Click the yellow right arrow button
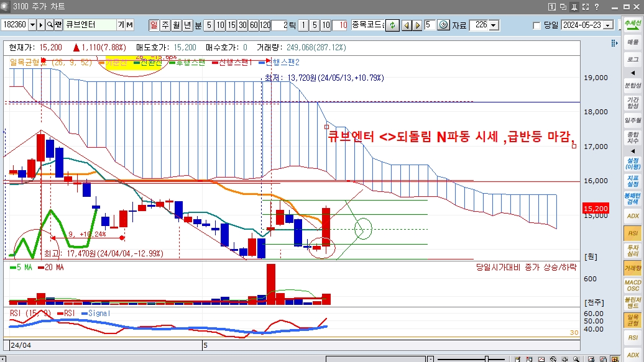Image resolution: width=644 pixels, height=362 pixels. tap(417, 25)
